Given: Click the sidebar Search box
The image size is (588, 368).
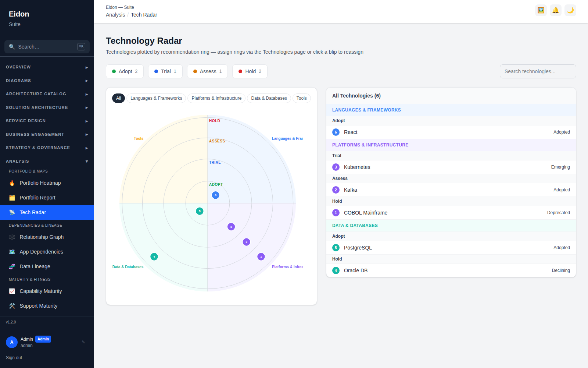Looking at the screenshot, I should [47, 47].
